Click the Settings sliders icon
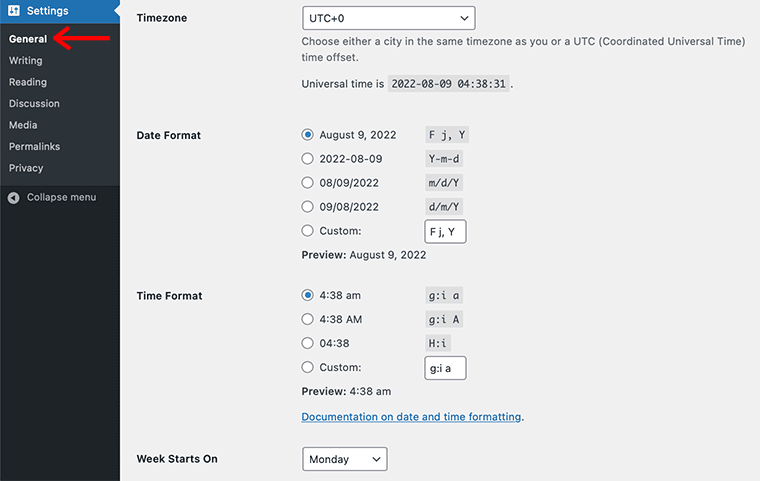760x481 pixels. 14,10
